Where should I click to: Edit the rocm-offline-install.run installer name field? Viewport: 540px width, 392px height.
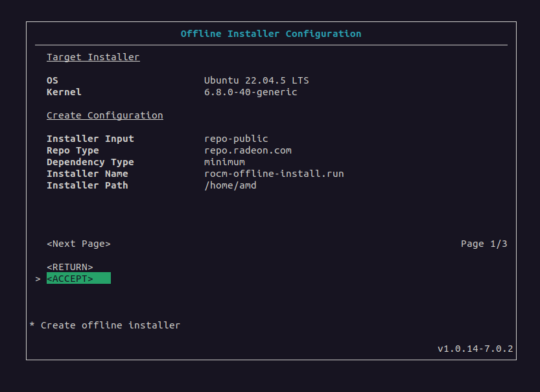coord(274,174)
